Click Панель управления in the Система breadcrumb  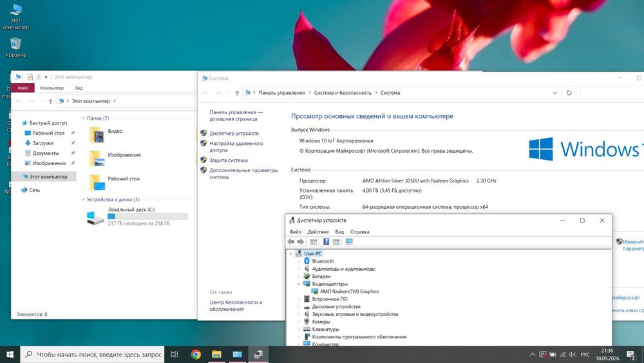click(281, 93)
